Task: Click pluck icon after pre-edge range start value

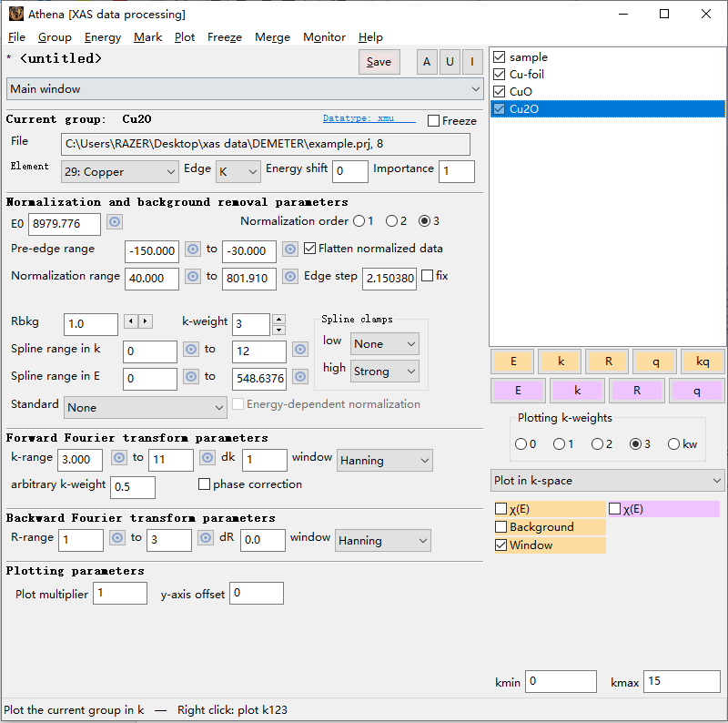Action: pyautogui.click(x=193, y=249)
